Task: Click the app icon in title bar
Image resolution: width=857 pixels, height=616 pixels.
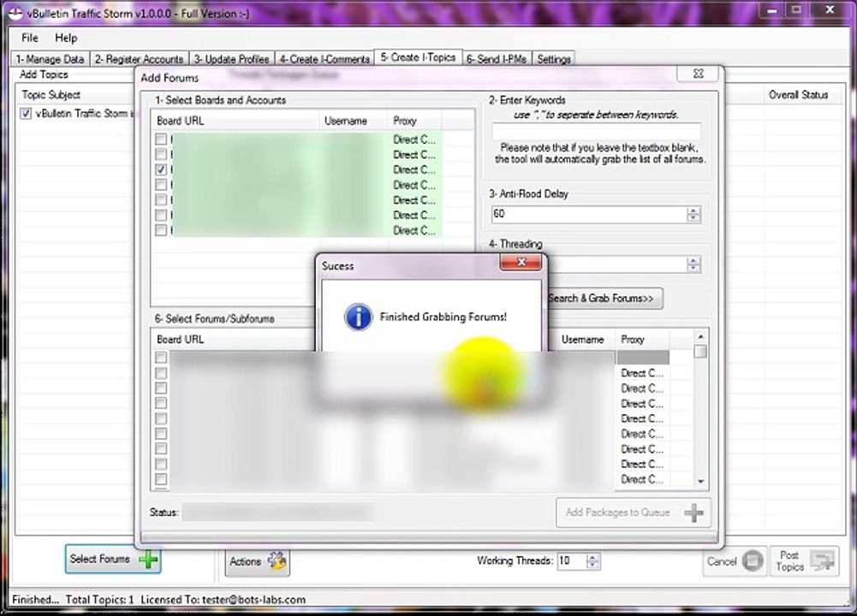Action: (15, 13)
